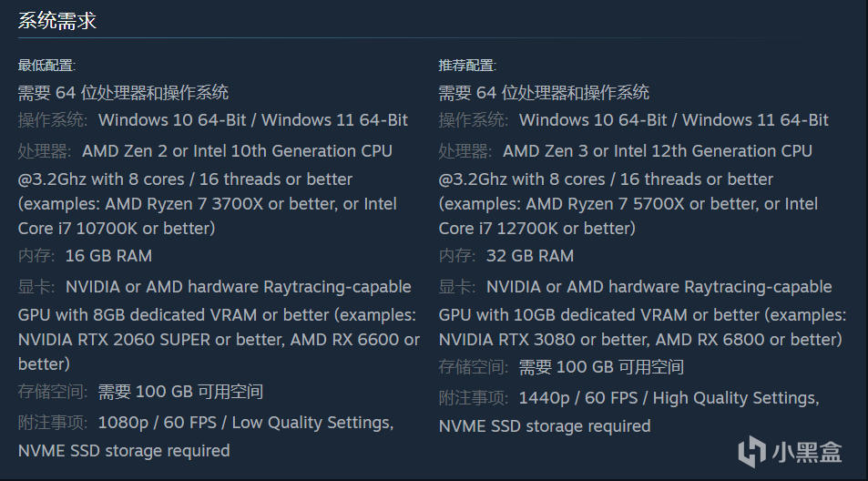
Task: Click 显卡 label in recommended requirements column
Action: [457, 287]
